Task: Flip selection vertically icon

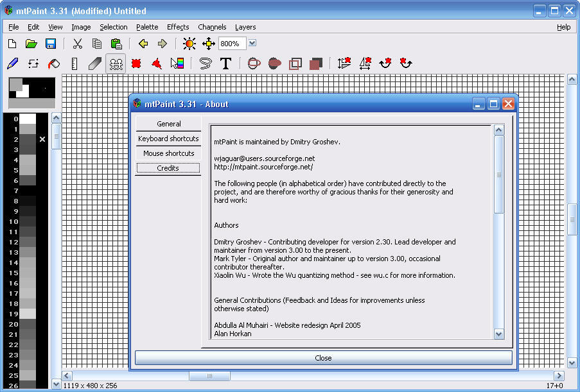Action: (344, 64)
